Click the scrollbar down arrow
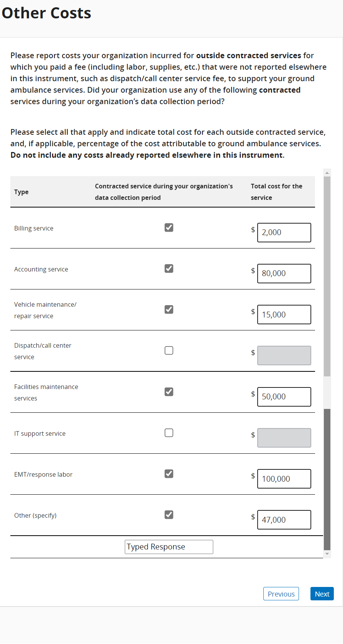The height and width of the screenshot is (644, 343). tap(327, 554)
